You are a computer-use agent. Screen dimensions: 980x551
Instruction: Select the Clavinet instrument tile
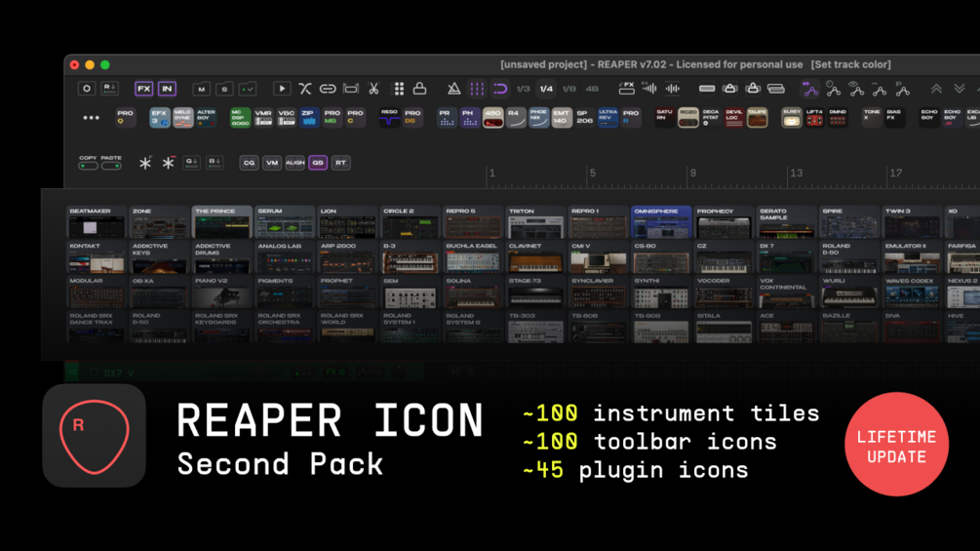[x=535, y=256]
